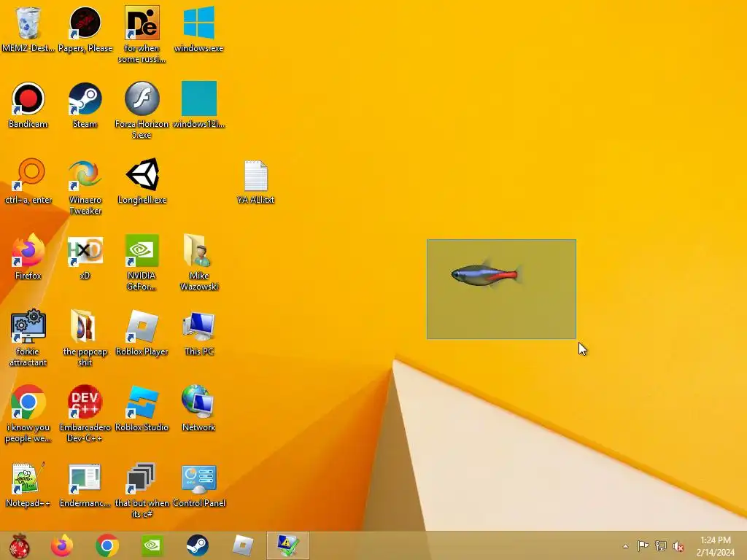Click the active warning-checkmark taskbar app
747x560 pixels.
point(287,545)
